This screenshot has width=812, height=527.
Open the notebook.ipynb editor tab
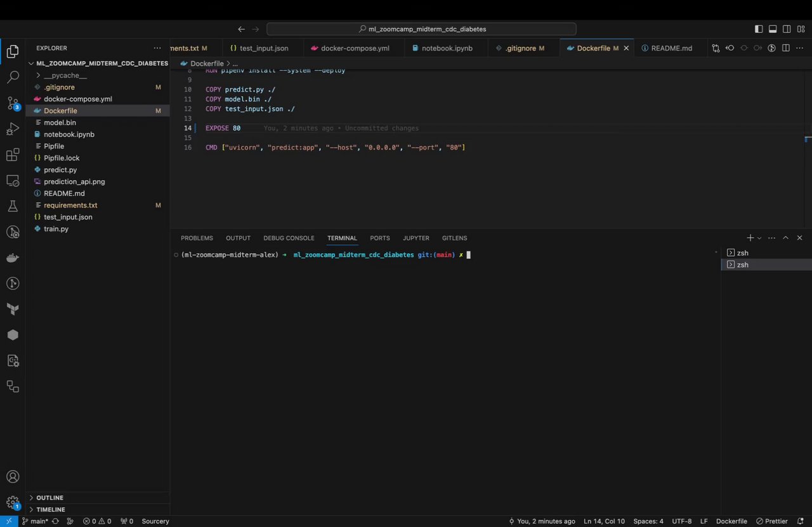[445, 48]
